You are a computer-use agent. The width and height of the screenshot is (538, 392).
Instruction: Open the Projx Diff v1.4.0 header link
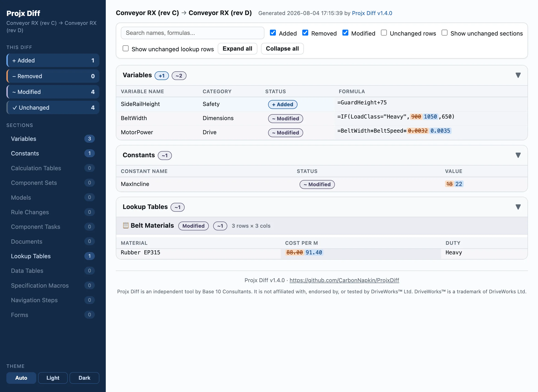(x=372, y=13)
